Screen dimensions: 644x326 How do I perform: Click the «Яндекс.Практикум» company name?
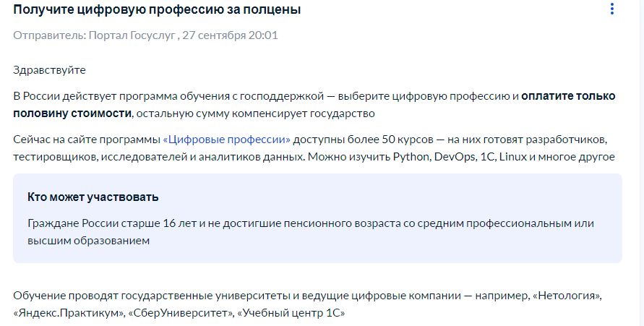69,313
